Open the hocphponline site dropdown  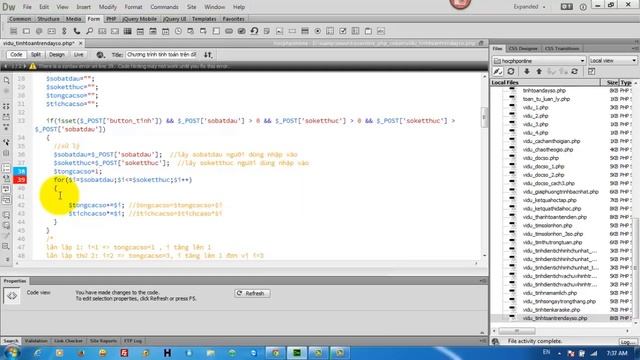pyautogui.click(x=539, y=60)
